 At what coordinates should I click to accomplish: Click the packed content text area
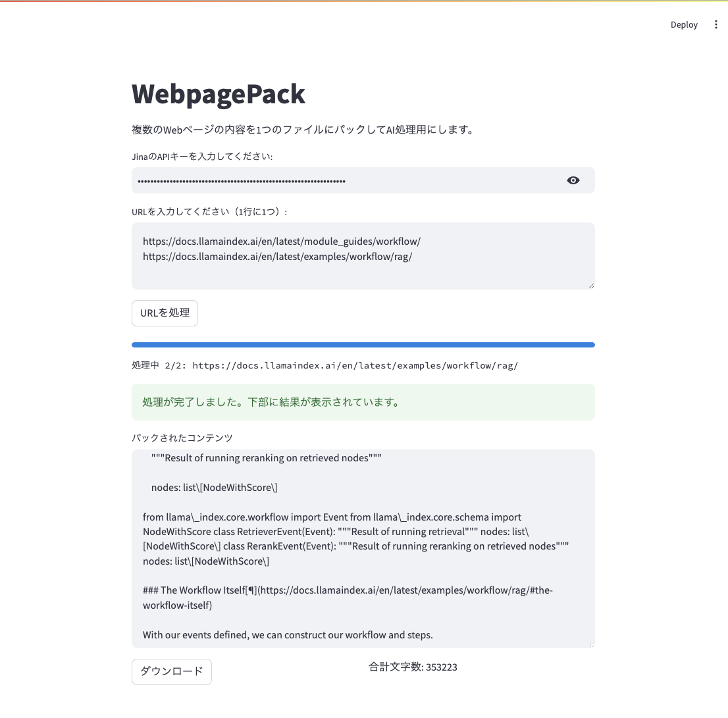[363, 549]
